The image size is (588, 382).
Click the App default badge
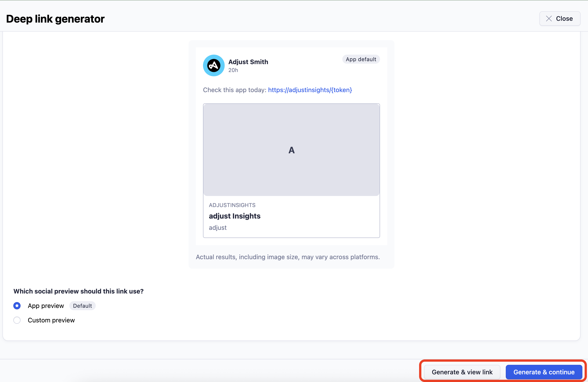[361, 59]
